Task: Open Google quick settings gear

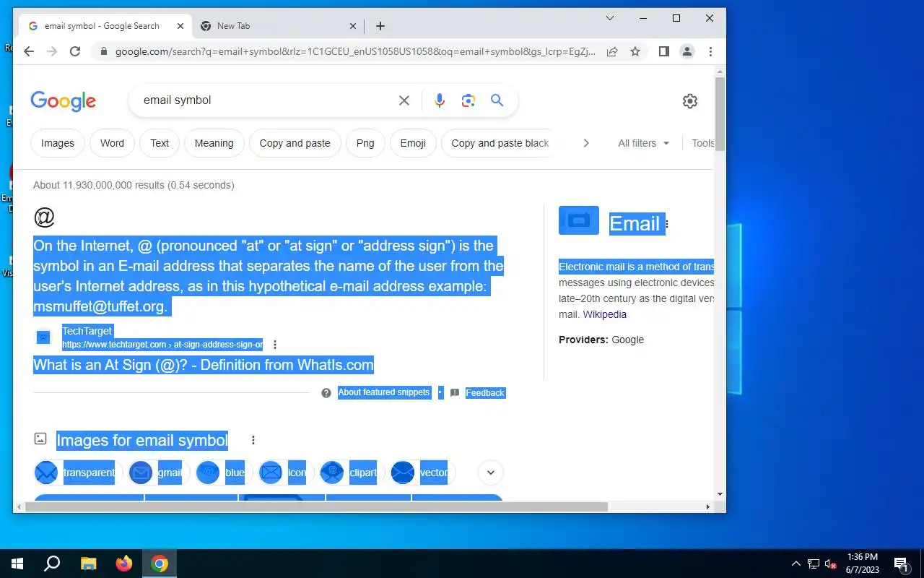Action: 690,101
